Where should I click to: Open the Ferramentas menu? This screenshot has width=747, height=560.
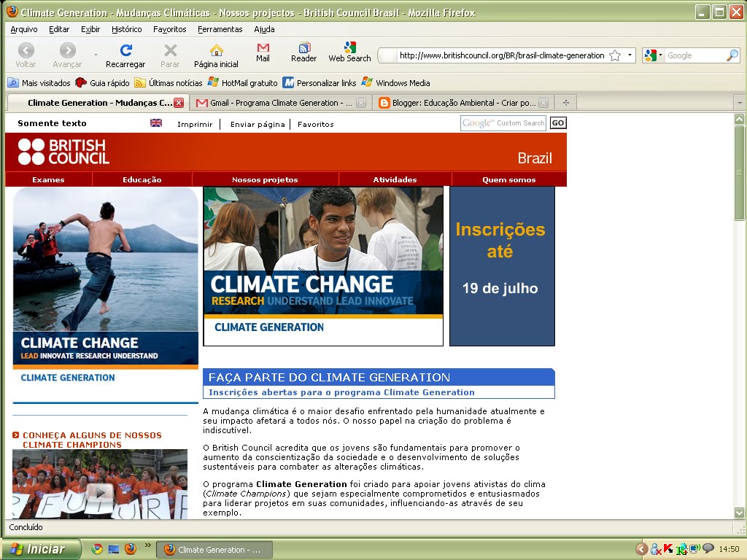tap(220, 29)
